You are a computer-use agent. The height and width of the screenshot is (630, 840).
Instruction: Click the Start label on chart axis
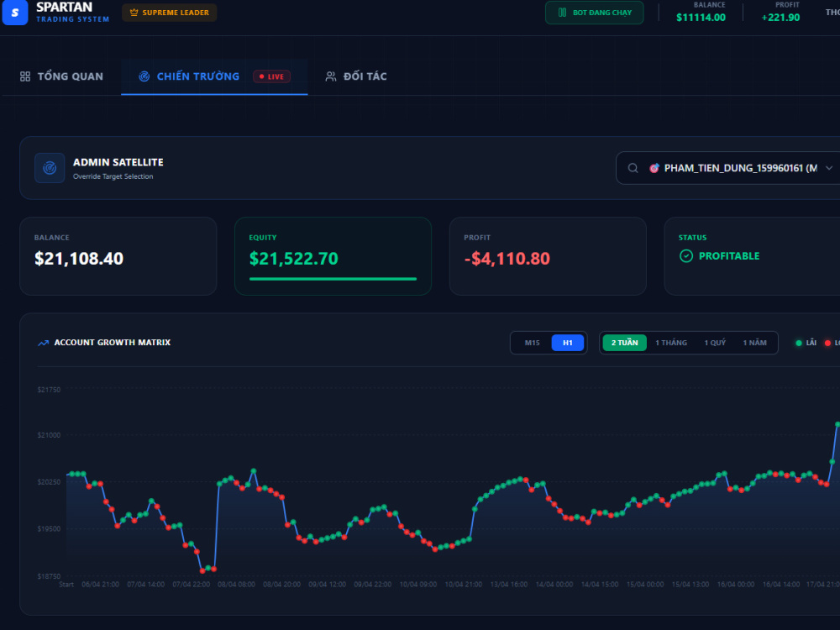(x=66, y=585)
